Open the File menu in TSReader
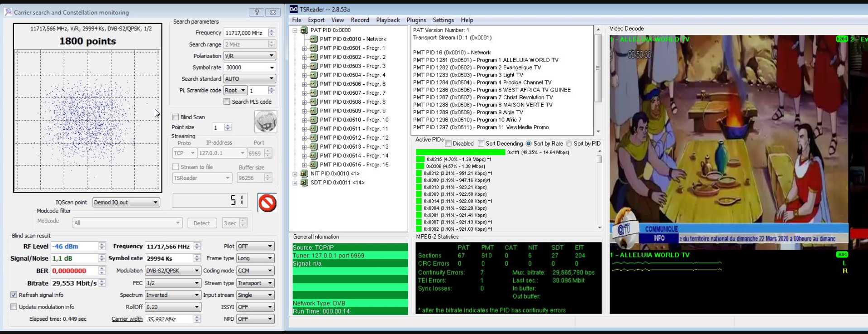868x334 pixels. point(296,20)
